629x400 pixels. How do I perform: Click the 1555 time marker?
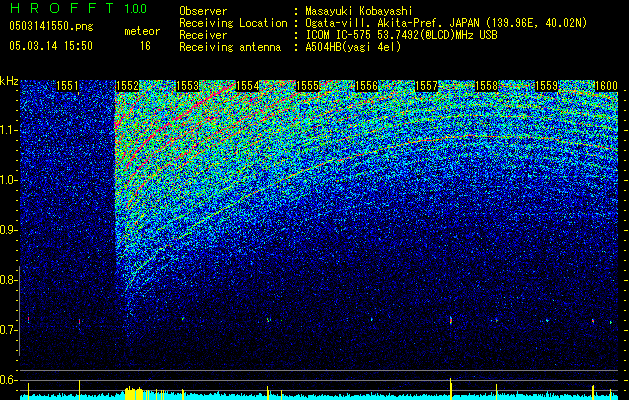click(x=307, y=86)
